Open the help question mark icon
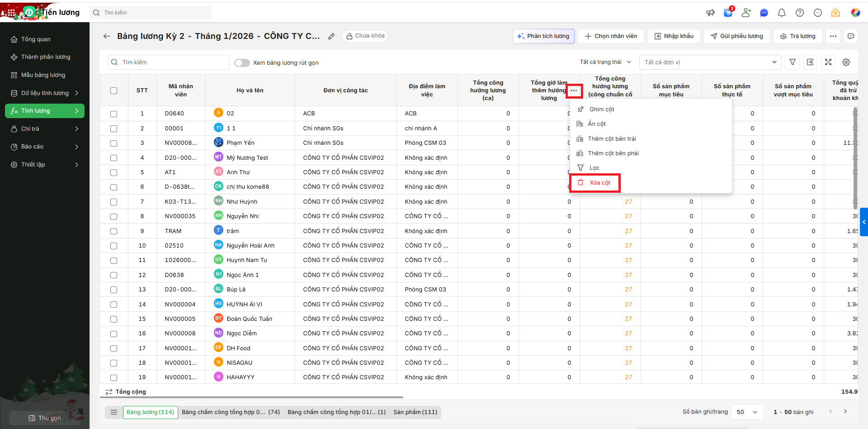This screenshot has width=868, height=429. (799, 13)
